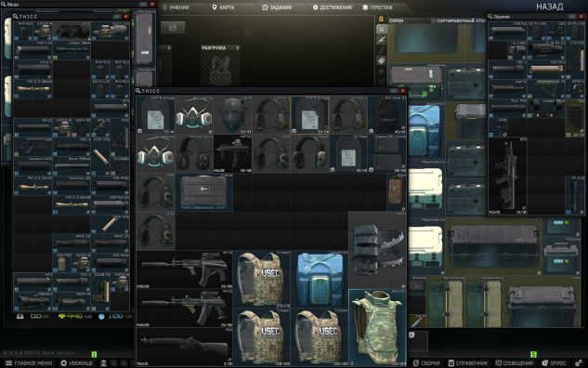This screenshot has height=368, width=588.
Task: Switch to the ЗАДАНИЯ tab
Action: [x=277, y=7]
